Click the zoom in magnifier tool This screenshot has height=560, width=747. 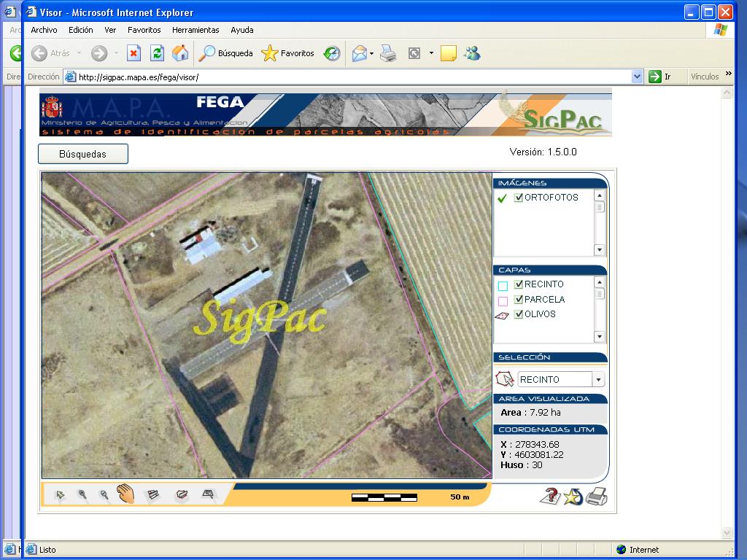pos(82,495)
